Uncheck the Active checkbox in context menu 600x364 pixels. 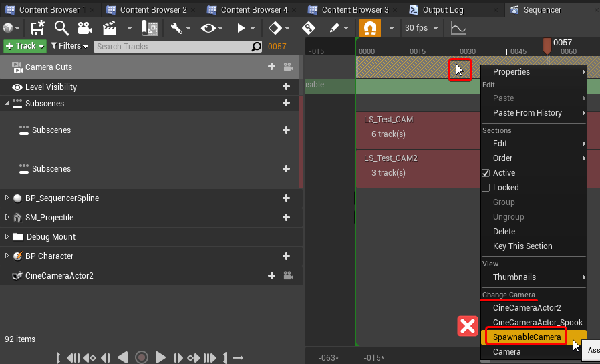point(486,173)
